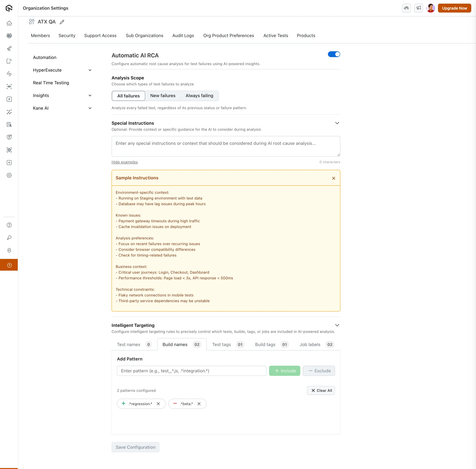Image resolution: width=476 pixels, height=469 pixels.
Task: Switch to the Audit Logs tab
Action: 183,35
